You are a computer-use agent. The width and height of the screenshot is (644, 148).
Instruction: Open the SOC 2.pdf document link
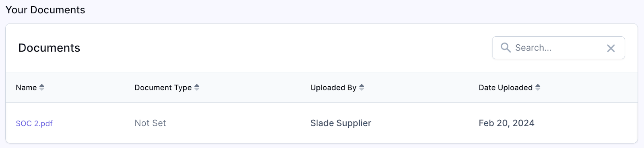[x=34, y=123]
